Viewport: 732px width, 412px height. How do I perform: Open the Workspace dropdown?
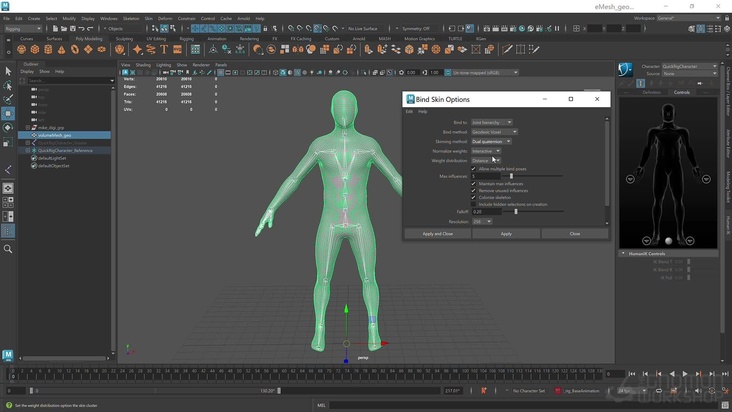[x=689, y=18]
